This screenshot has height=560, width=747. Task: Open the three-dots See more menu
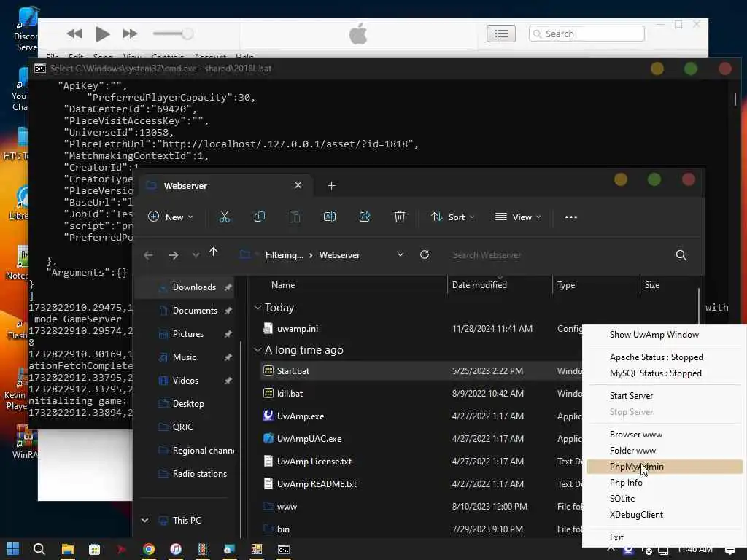pyautogui.click(x=570, y=217)
